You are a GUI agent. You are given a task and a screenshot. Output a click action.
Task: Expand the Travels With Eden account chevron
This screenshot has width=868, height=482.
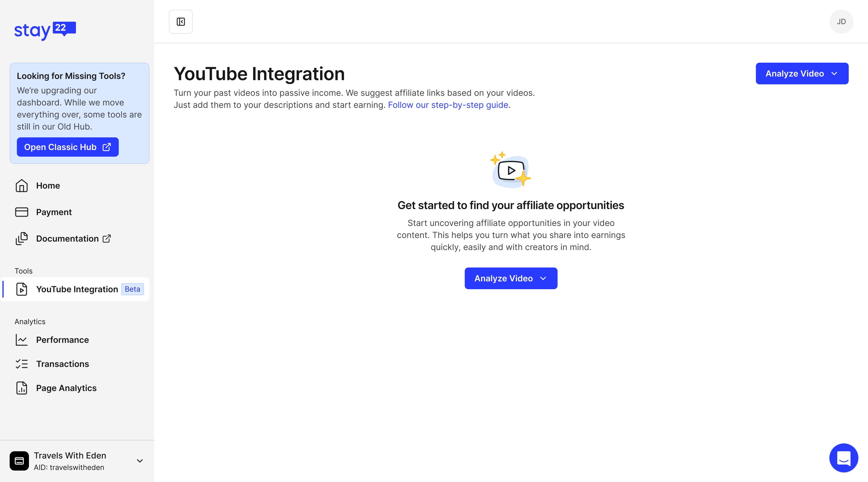pyautogui.click(x=140, y=460)
